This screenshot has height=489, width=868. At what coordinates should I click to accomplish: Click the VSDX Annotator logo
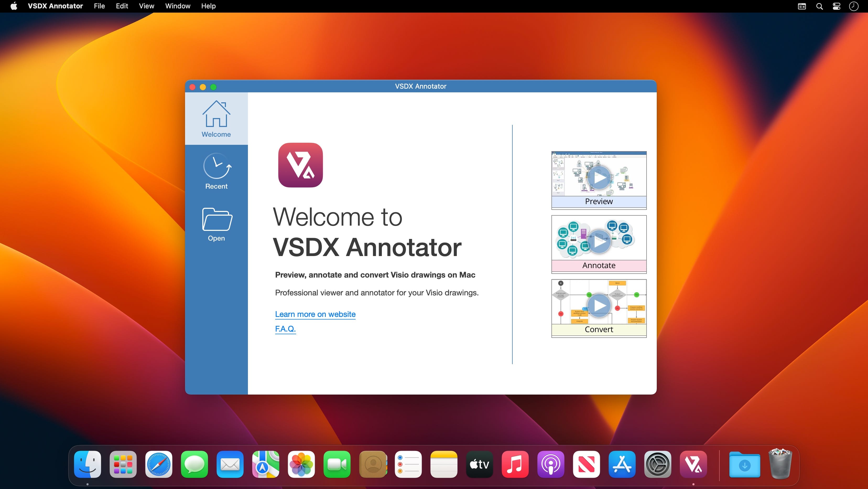point(300,165)
